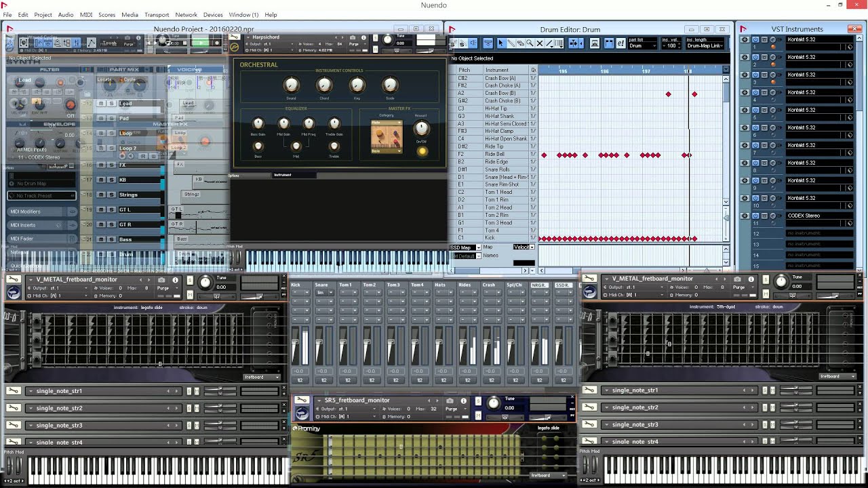The height and width of the screenshot is (488, 868).
Task: Click the camera icon in SR5_fretboard_monitor header
Action: (x=450, y=401)
